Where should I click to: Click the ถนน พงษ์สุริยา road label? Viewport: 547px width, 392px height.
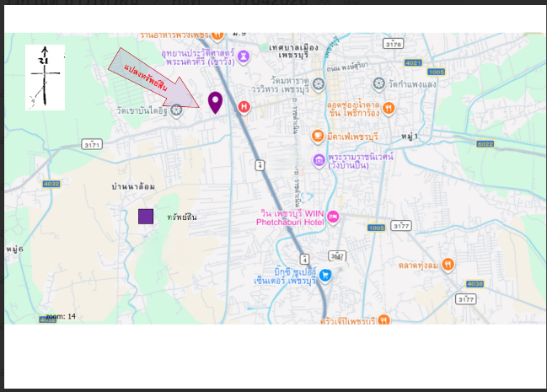tap(347, 67)
